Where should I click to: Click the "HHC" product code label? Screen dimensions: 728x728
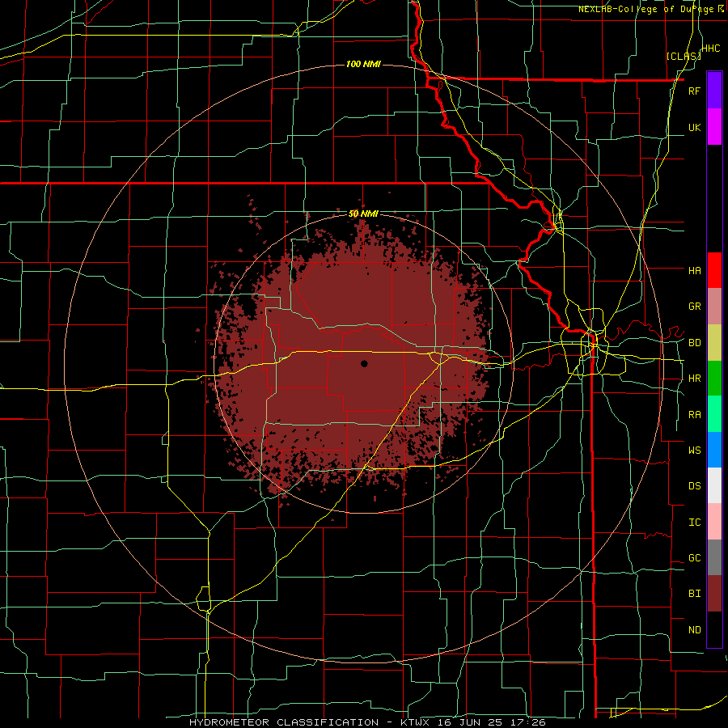tap(710, 49)
